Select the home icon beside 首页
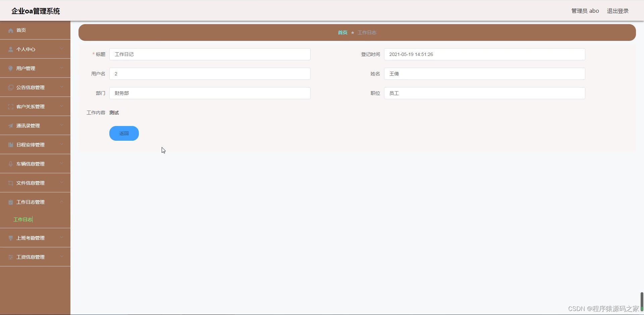Image resolution: width=644 pixels, height=315 pixels. click(10, 30)
